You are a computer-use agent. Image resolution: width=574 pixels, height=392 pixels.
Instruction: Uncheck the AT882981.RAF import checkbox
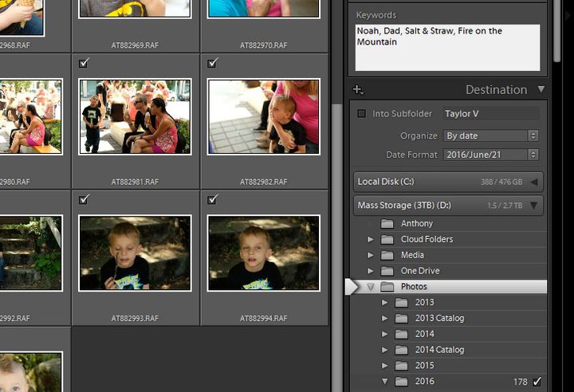point(84,63)
